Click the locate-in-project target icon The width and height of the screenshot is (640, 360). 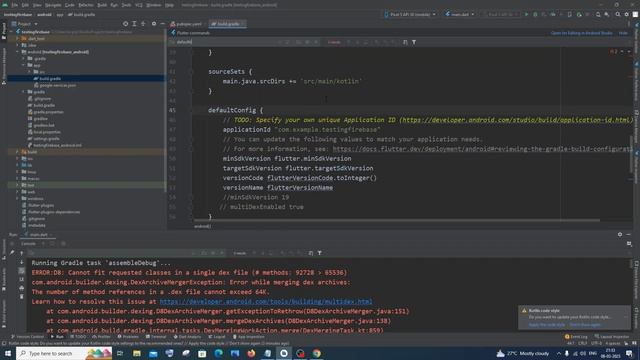pyautogui.click(x=125, y=24)
